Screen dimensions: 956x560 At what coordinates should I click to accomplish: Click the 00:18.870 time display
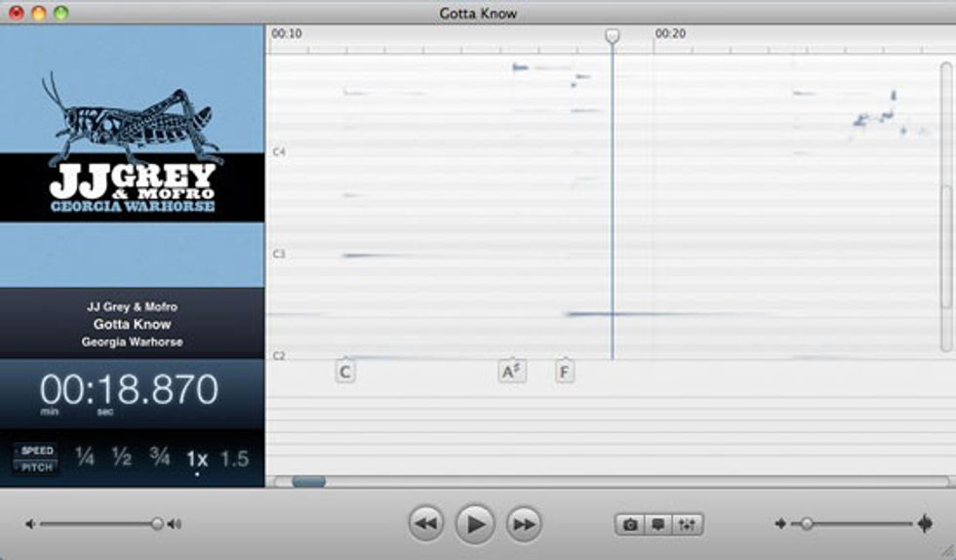(129, 389)
